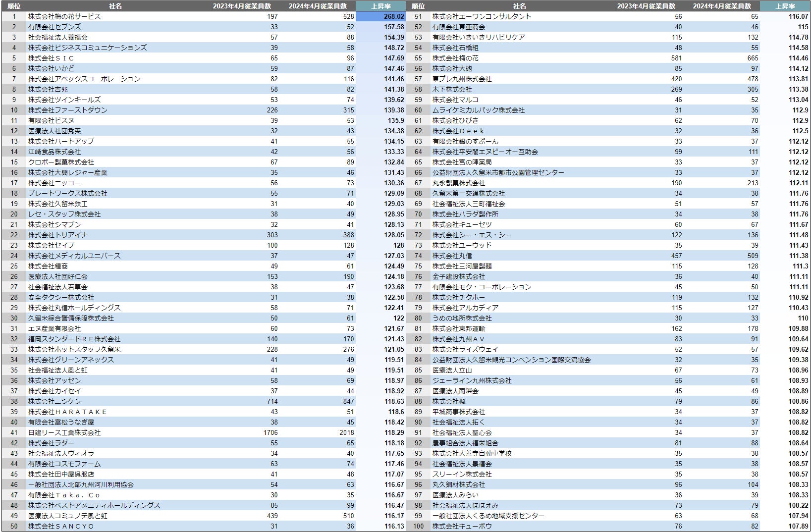811x532 pixels.
Task: Click the cell 株式会社ベストアメニティホールディングス
Action: [x=94, y=505]
